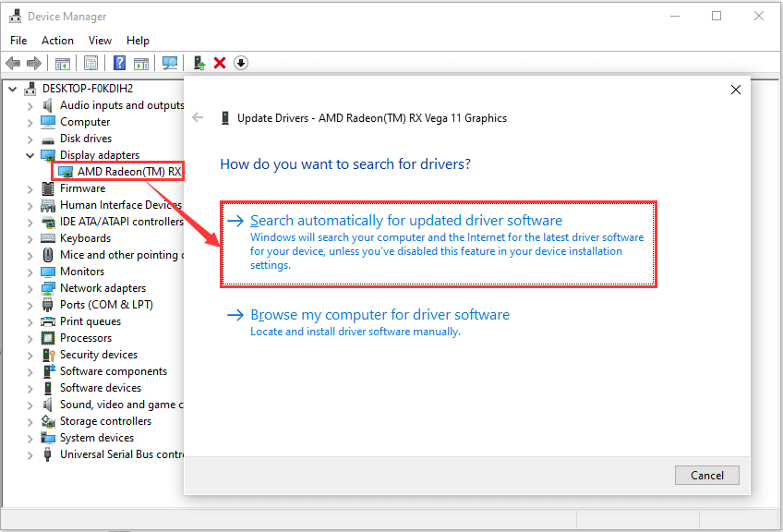The width and height of the screenshot is (783, 532).
Task: Click the Security devices key icon
Action: [x=48, y=355]
